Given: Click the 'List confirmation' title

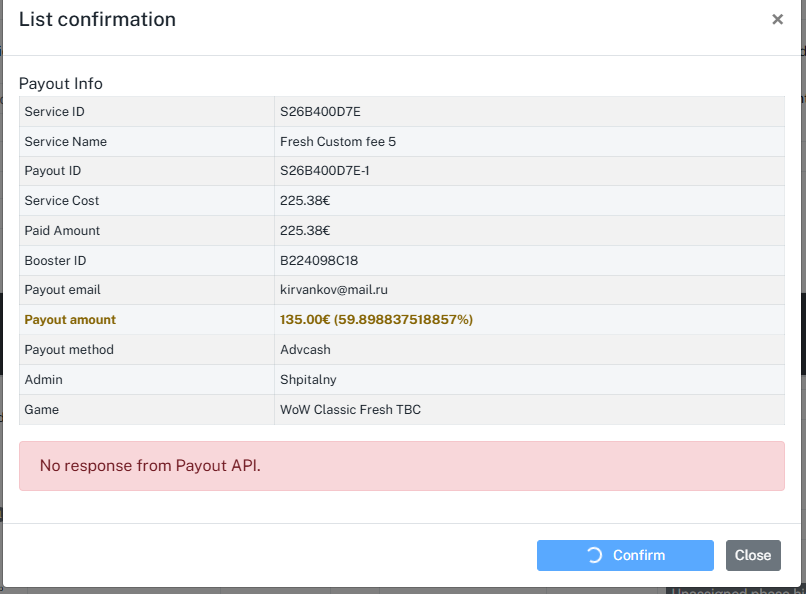Looking at the screenshot, I should coord(97,20).
